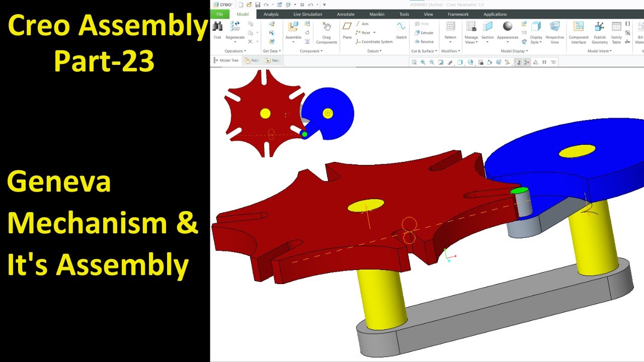
Task: Click the Zoom Out magnifier icon
Action: pos(432,62)
